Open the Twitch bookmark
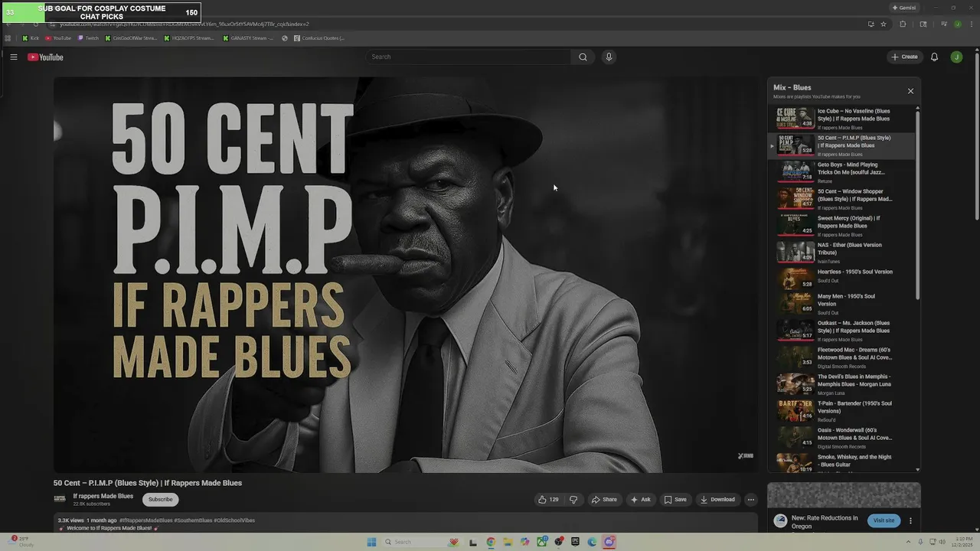The height and width of the screenshot is (551, 980). coord(88,37)
